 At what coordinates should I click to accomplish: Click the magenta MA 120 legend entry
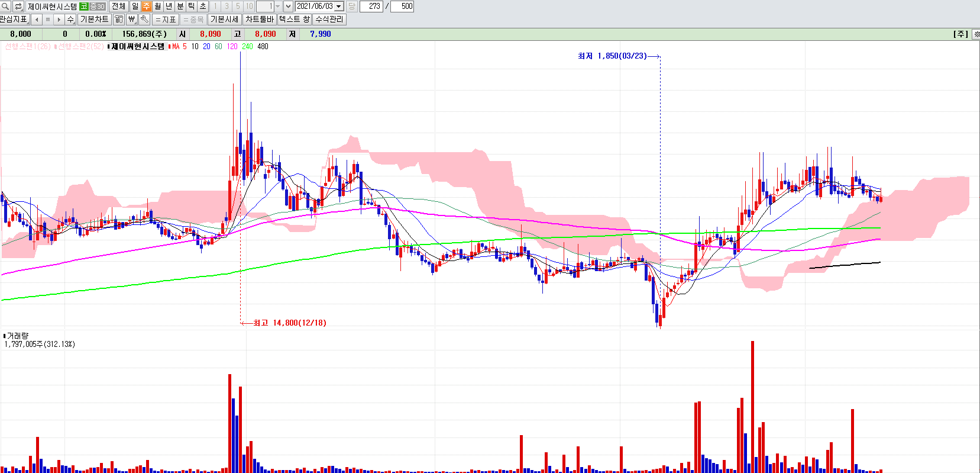click(x=232, y=46)
